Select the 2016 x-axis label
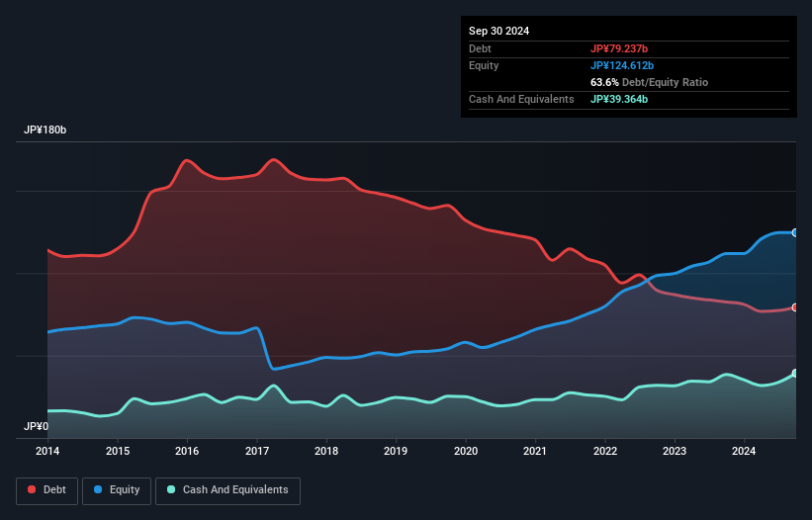The image size is (812, 520). (187, 451)
